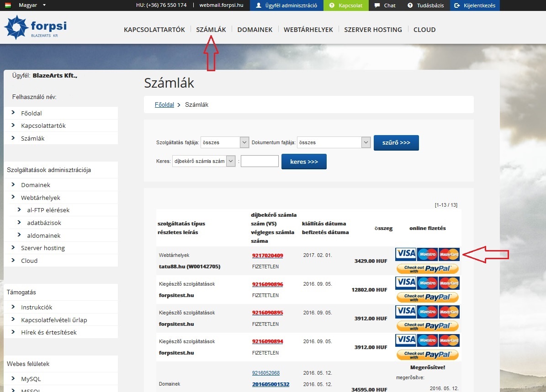Pay invoice 9216090894 with Maestro
This screenshot has height=392, width=546.
(428, 340)
